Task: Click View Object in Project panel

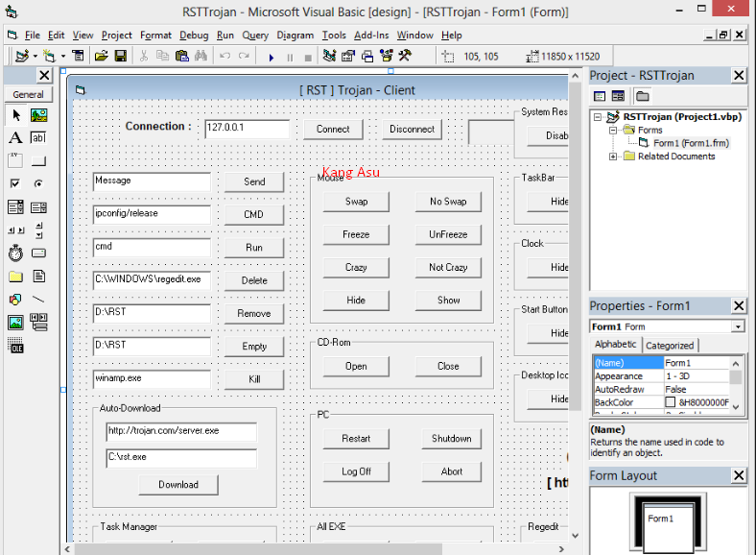Action: 618,96
